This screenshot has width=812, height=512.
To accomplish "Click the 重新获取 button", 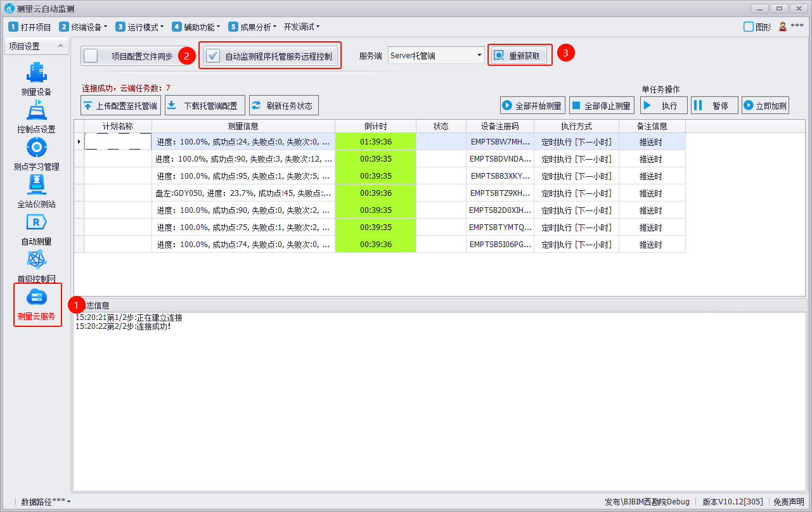I will click(x=519, y=55).
